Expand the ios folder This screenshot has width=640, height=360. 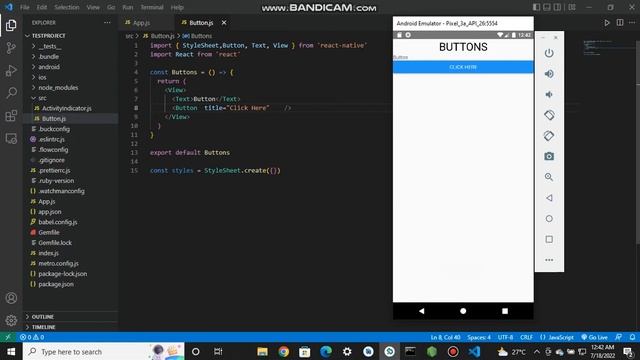[42, 77]
